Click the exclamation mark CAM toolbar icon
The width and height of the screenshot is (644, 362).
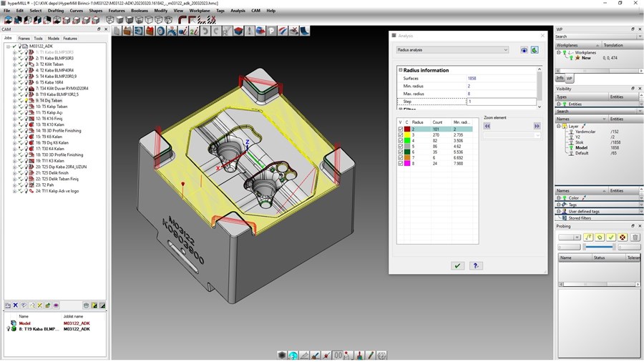[249, 31]
